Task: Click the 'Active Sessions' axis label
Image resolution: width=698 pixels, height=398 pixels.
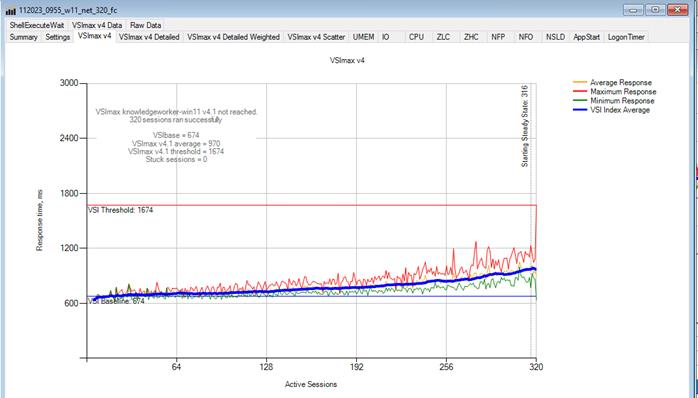Action: (x=311, y=384)
